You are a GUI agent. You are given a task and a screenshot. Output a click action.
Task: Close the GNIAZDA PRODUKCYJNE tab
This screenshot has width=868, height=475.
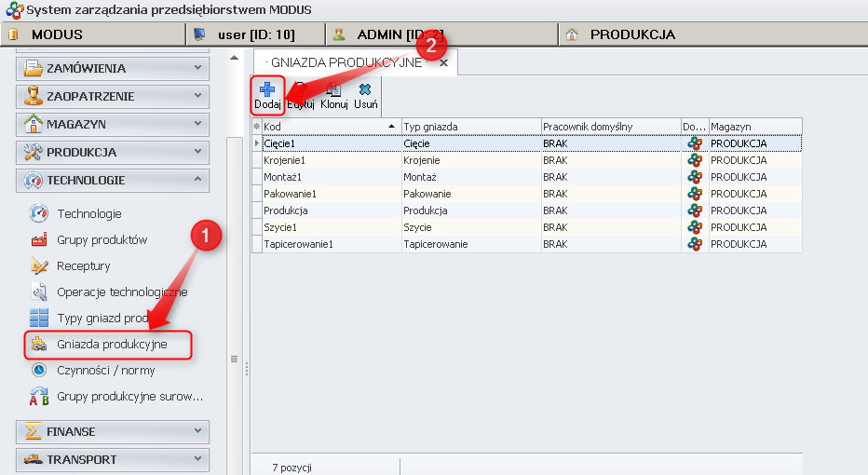click(x=443, y=61)
